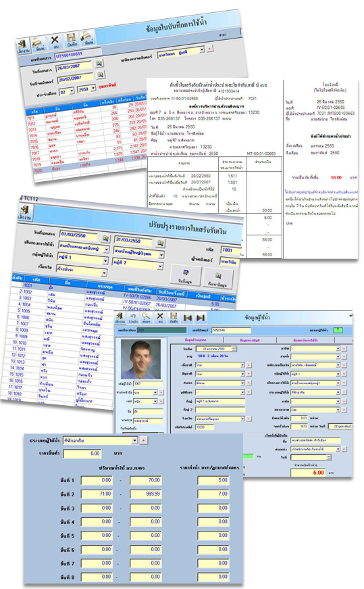
Task: Click the tier 1 upper limit field showing 70.00
Action: pos(146,480)
